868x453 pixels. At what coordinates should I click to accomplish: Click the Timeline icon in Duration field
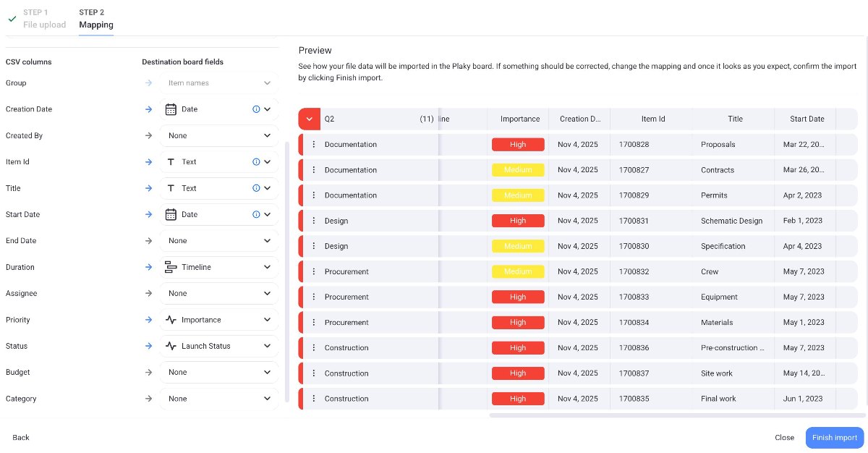[171, 267]
